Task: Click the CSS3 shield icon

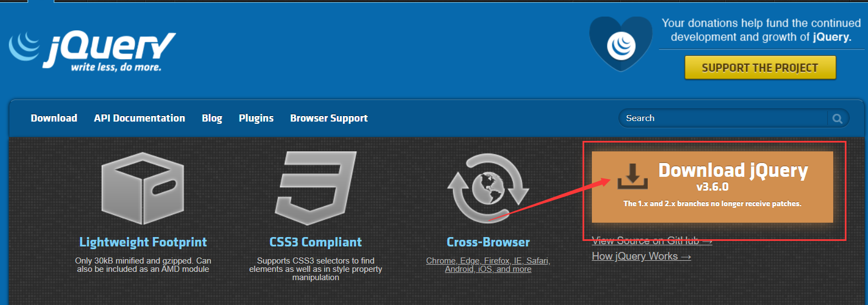Action: pos(316,188)
